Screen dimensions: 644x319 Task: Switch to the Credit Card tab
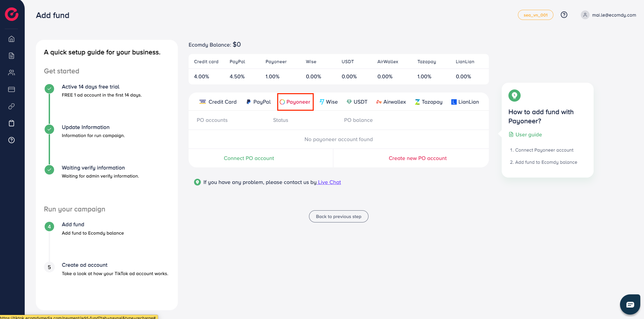coord(218,102)
